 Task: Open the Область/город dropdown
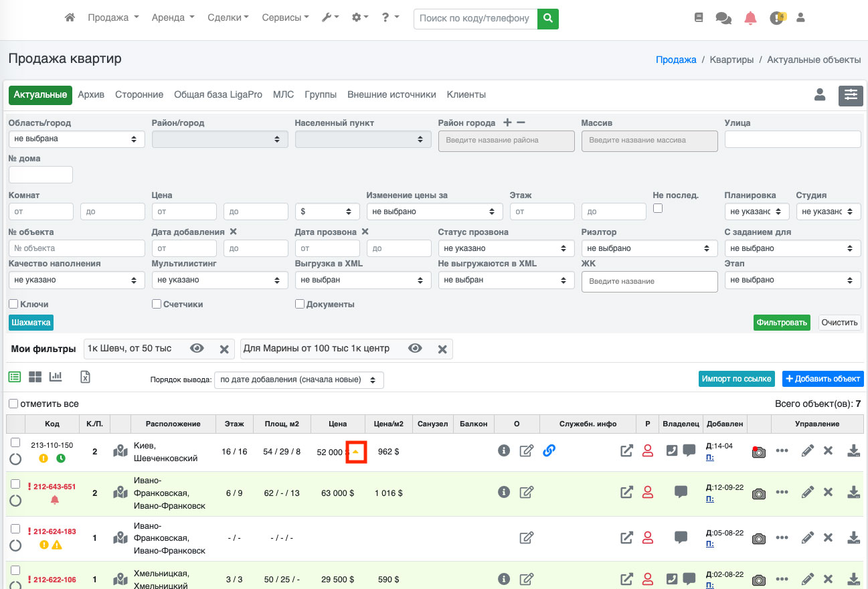76,139
